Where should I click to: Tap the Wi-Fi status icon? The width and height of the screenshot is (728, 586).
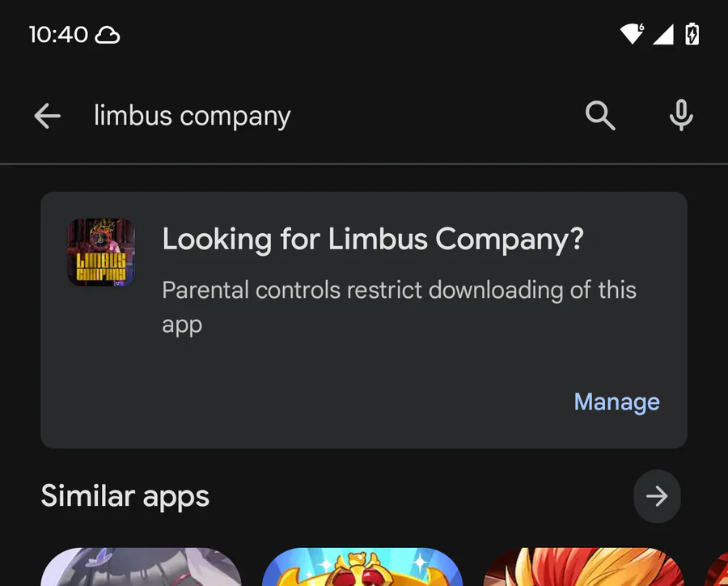[x=631, y=34]
